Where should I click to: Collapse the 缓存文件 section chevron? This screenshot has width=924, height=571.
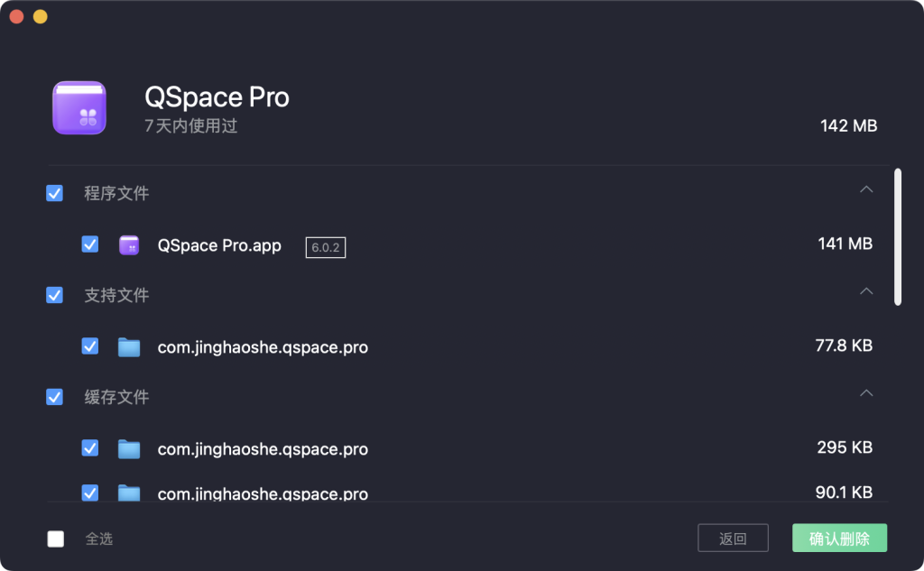(x=866, y=393)
